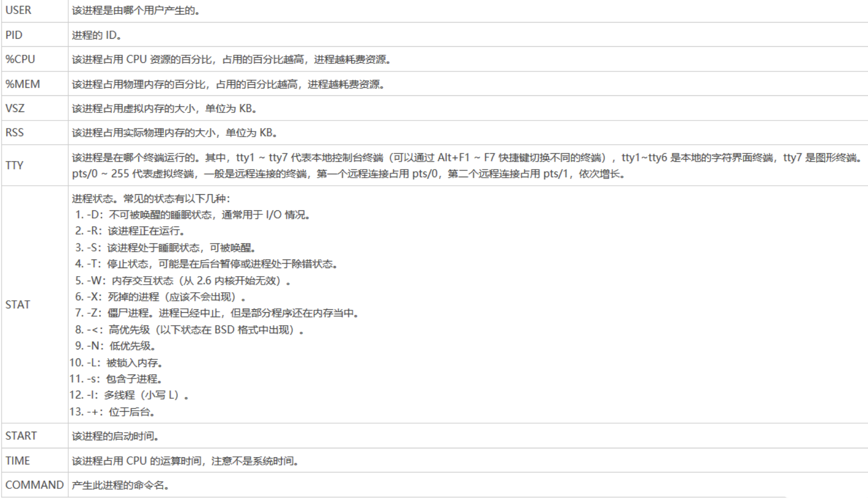Click the RSS row label
Image resolution: width=868 pixels, height=499 pixels.
pyautogui.click(x=15, y=133)
